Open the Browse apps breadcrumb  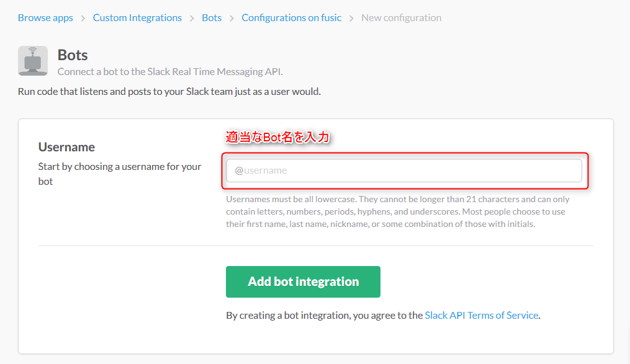coord(45,17)
